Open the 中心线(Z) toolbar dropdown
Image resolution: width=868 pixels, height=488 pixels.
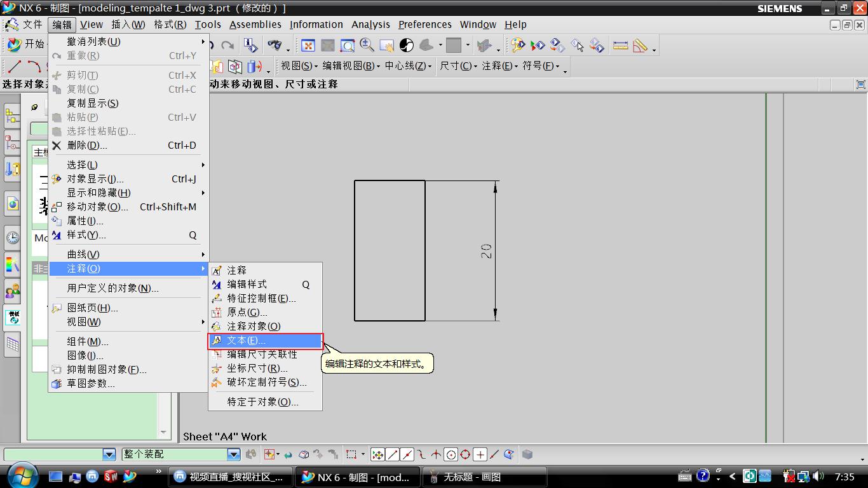point(408,66)
